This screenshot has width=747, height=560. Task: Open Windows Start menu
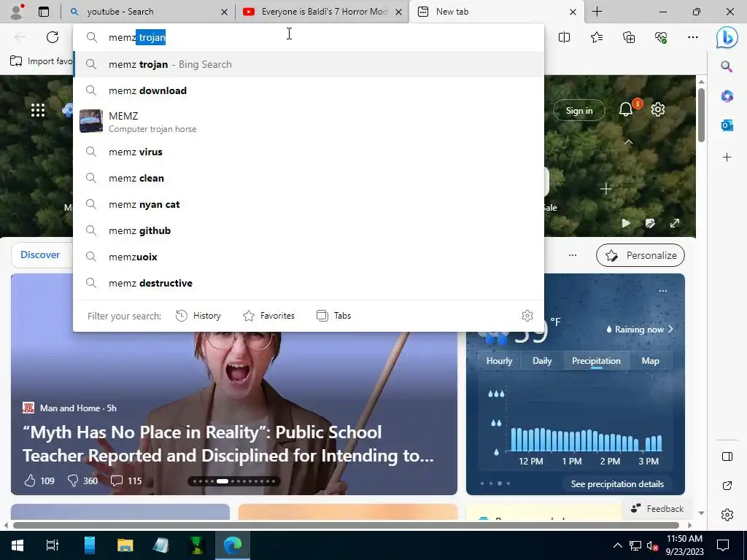point(18,545)
